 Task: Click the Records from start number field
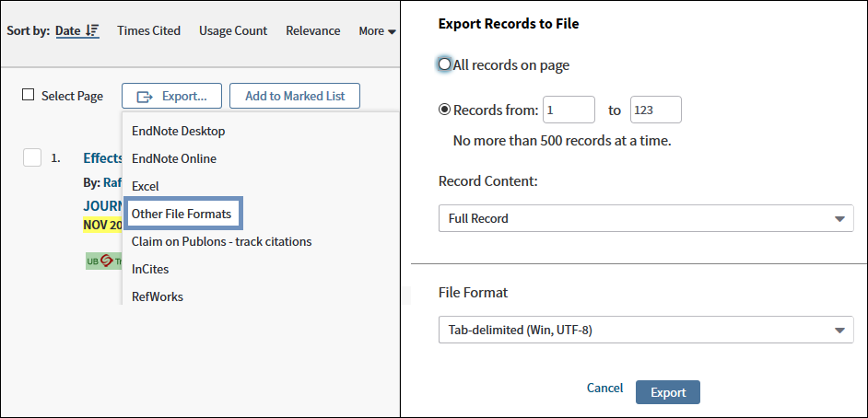pyautogui.click(x=569, y=110)
